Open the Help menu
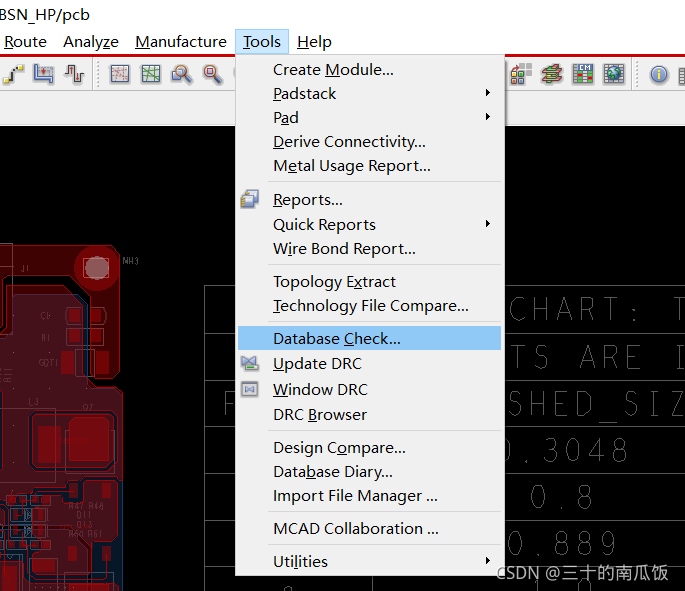 pyautogui.click(x=314, y=42)
